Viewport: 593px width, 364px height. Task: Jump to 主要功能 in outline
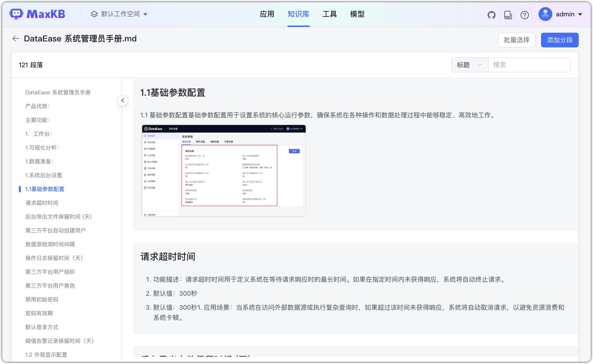coord(37,120)
